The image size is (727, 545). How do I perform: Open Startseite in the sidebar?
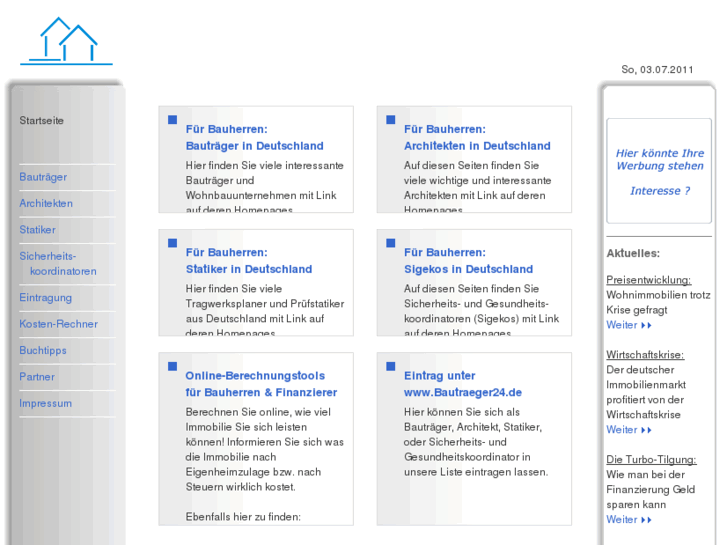[41, 121]
